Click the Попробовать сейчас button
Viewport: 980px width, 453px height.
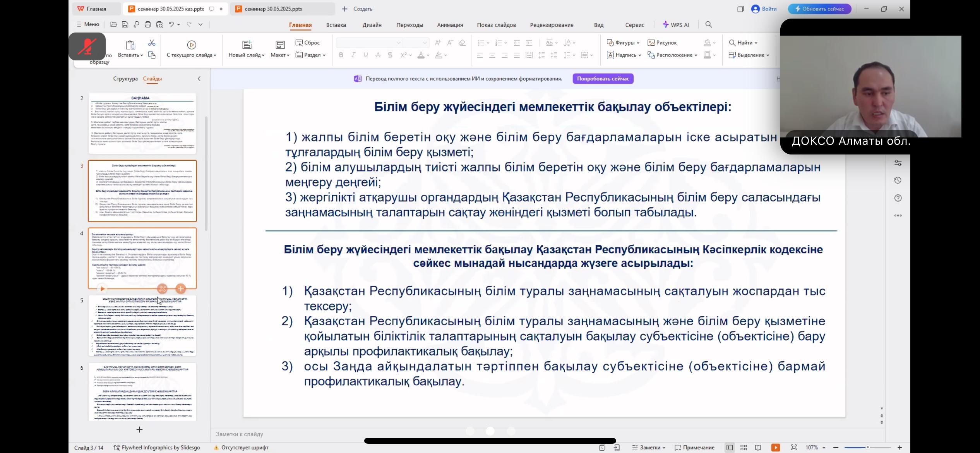(x=603, y=79)
